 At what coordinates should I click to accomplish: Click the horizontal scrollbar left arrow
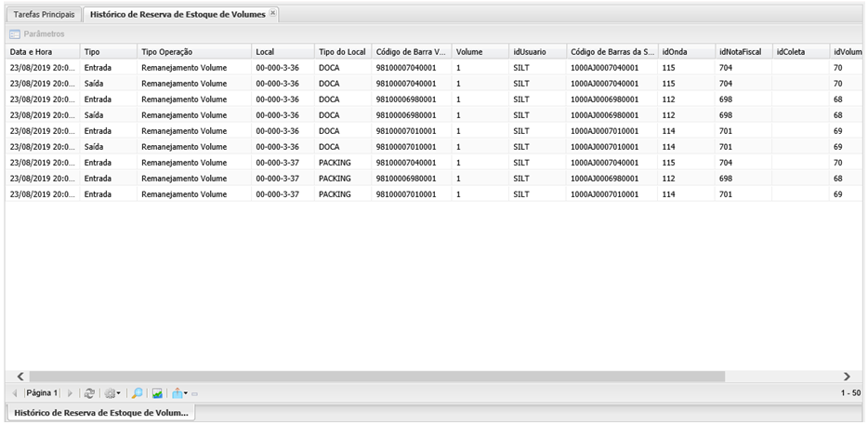point(20,377)
